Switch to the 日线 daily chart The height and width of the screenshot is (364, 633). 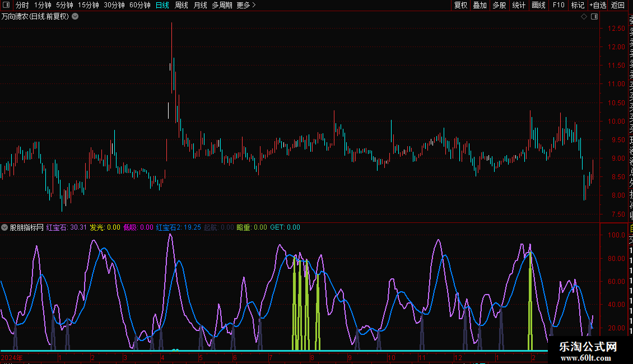click(x=162, y=5)
